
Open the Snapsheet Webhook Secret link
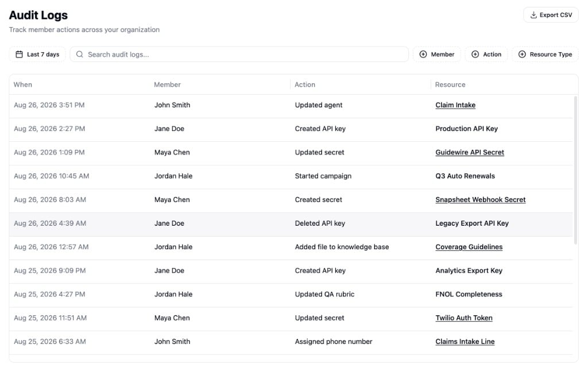[x=481, y=200]
